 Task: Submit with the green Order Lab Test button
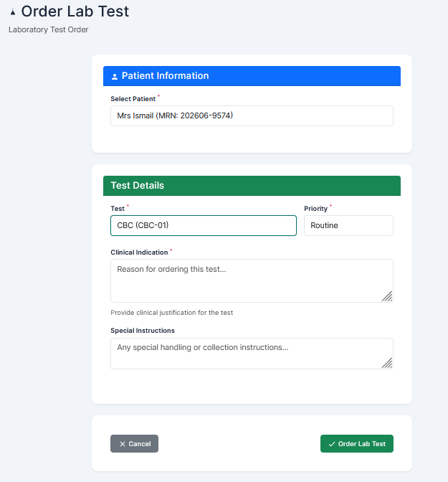pos(357,443)
